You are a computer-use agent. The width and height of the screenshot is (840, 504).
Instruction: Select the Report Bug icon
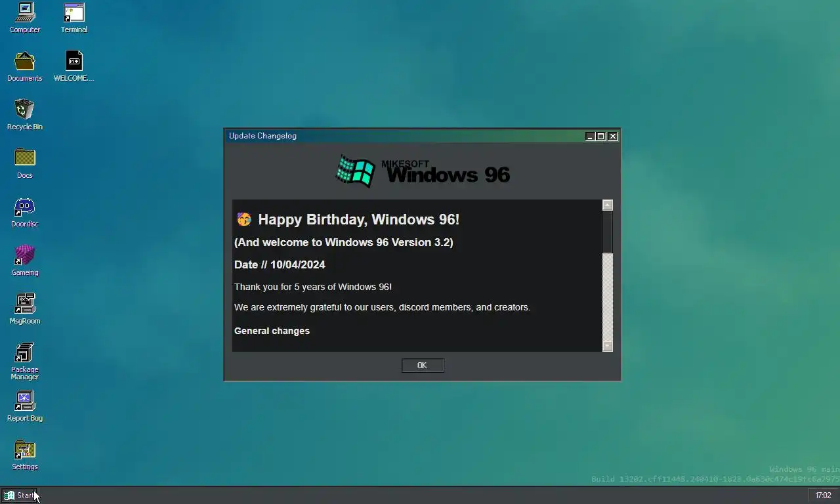point(25,407)
